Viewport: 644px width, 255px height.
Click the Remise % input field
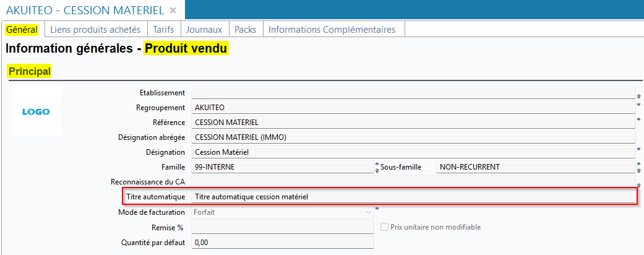pos(283,227)
